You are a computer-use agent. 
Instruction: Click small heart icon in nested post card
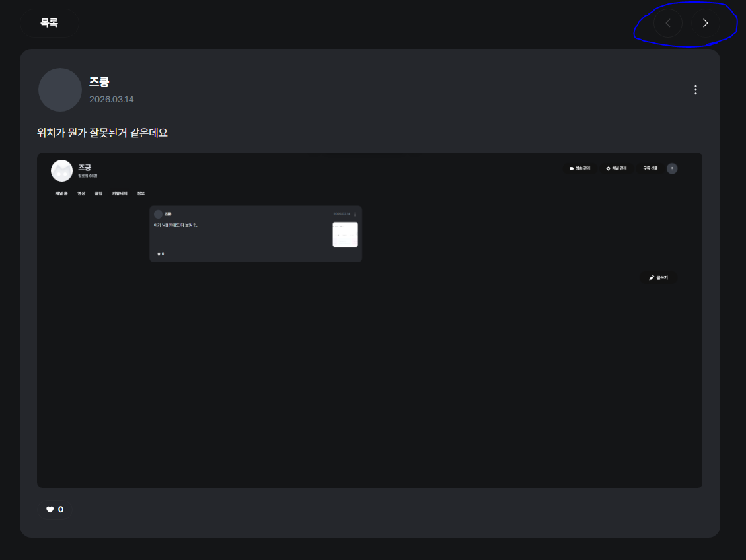[x=159, y=254]
